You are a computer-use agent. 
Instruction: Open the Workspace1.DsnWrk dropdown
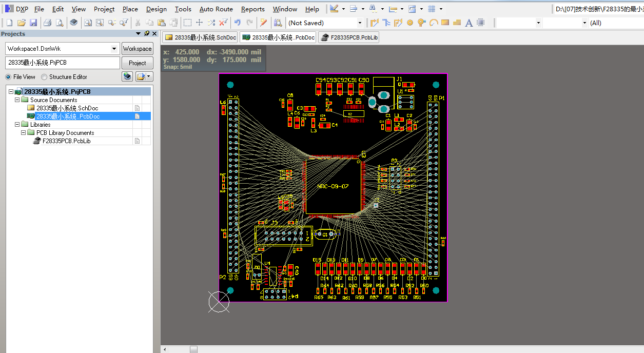[114, 49]
